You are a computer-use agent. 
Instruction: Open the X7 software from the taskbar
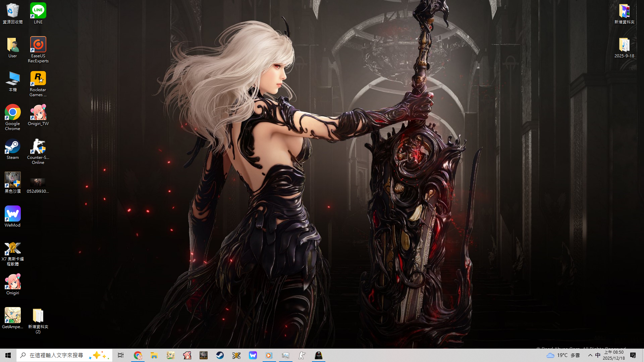click(x=236, y=355)
